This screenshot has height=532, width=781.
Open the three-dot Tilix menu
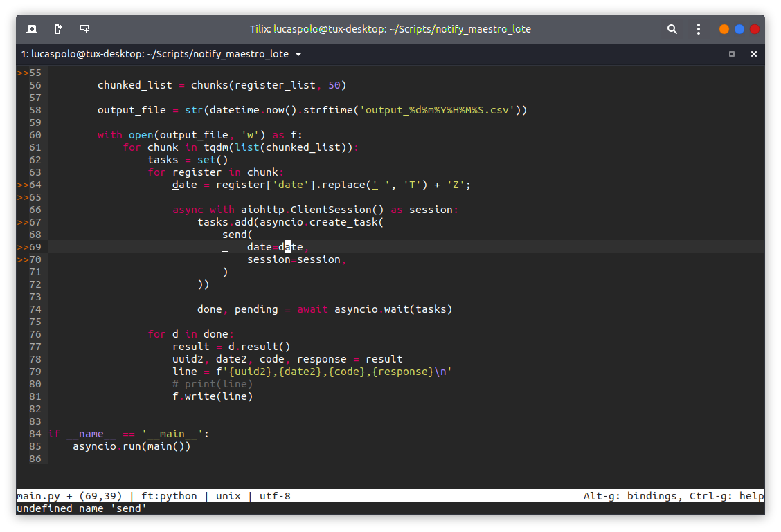coord(699,29)
